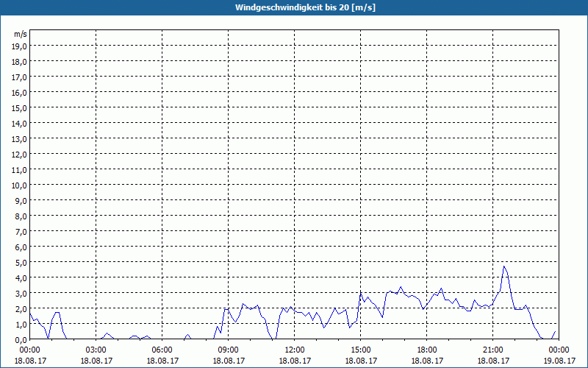Click the 0,0 y-axis origin label
This screenshot has height=368, width=588.
click(20, 339)
